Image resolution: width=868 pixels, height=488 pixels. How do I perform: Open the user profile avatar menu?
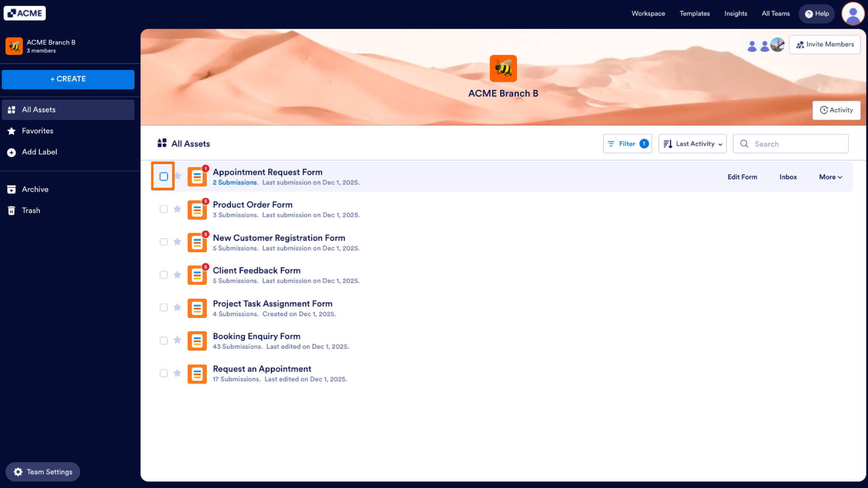(853, 14)
